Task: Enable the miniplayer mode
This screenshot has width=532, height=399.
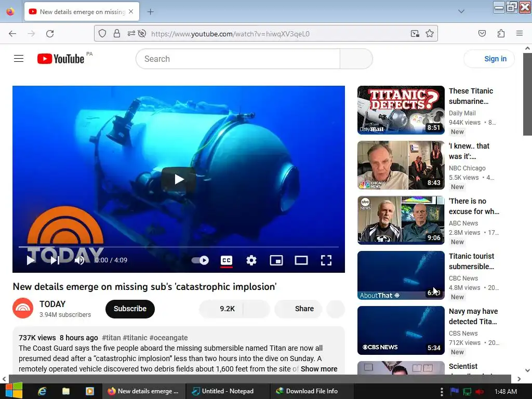Action: (x=276, y=260)
